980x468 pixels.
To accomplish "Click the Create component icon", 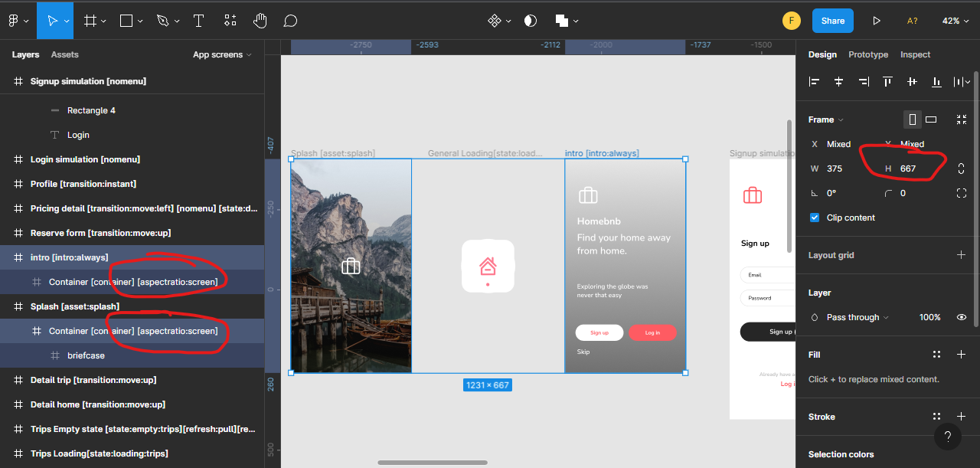I will pyautogui.click(x=495, y=21).
